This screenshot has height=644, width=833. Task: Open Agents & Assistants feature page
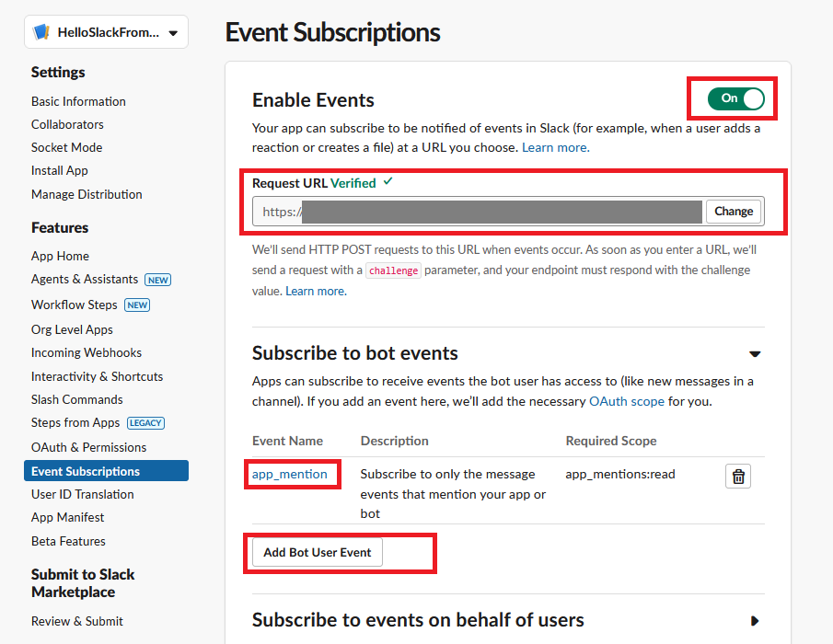(x=85, y=280)
